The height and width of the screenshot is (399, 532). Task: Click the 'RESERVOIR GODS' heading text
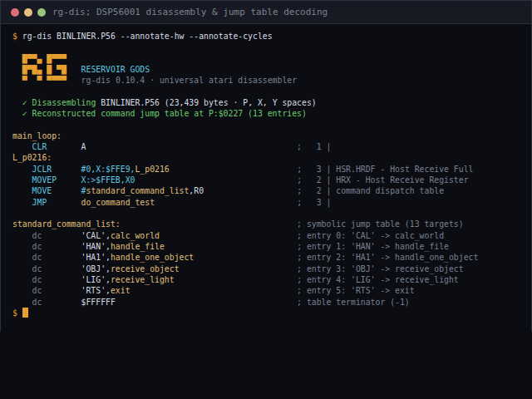[x=115, y=69]
